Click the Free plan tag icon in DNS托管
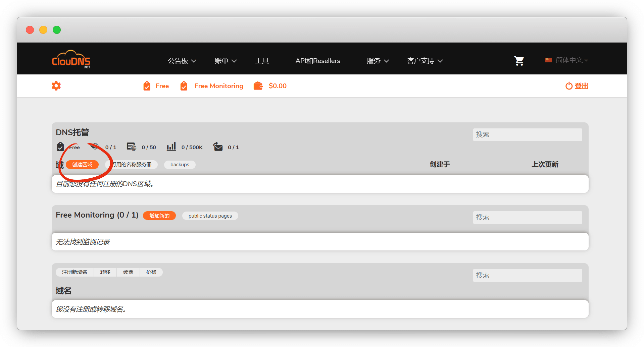This screenshot has width=644, height=347. (60, 147)
